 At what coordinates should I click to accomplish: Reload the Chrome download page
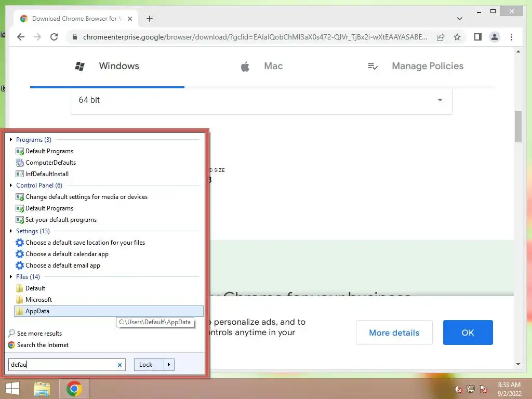54,37
